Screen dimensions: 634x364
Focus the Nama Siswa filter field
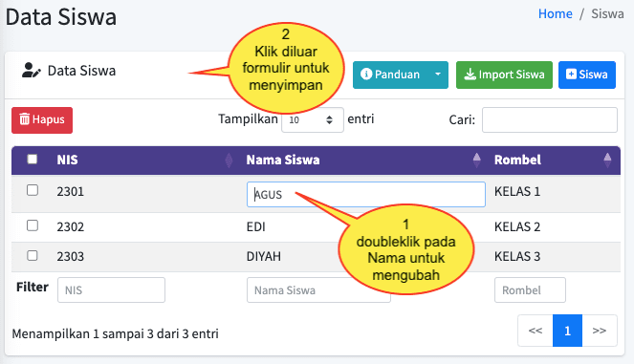tap(318, 289)
